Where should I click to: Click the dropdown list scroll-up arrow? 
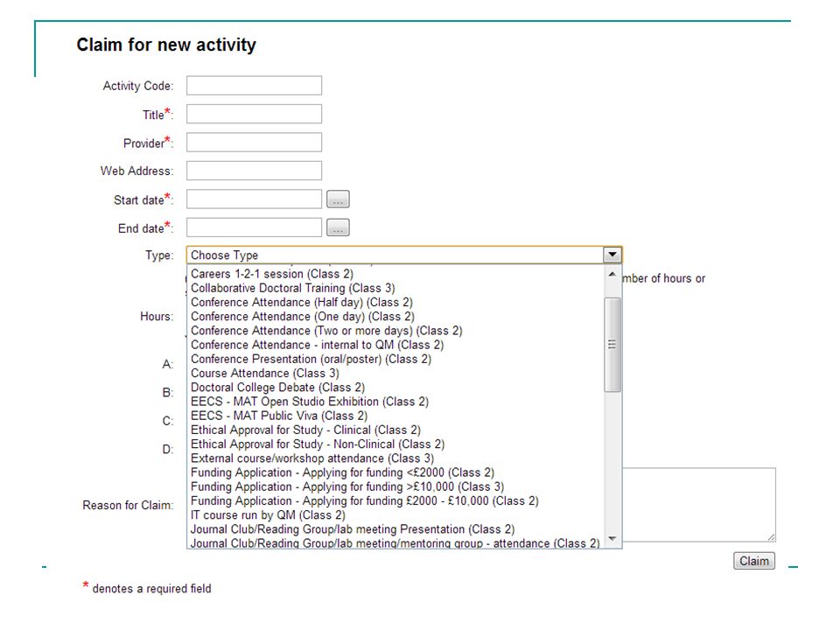[x=612, y=274]
